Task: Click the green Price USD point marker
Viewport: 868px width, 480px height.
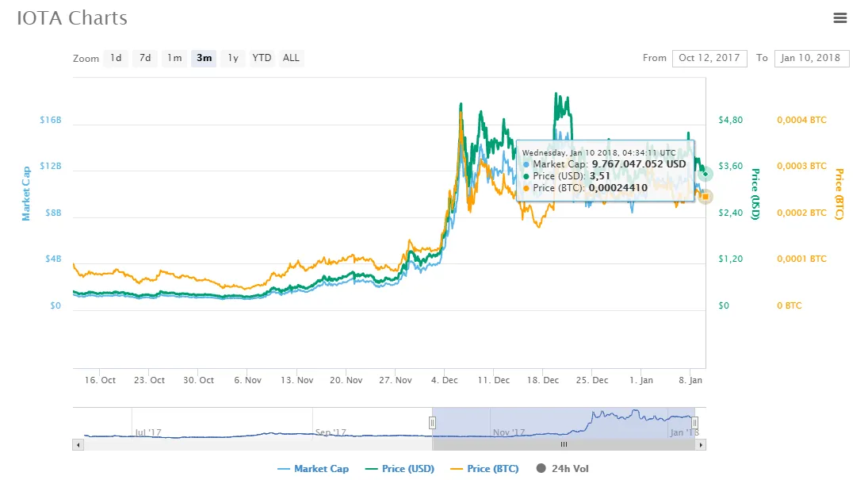Action: pyautogui.click(x=705, y=174)
